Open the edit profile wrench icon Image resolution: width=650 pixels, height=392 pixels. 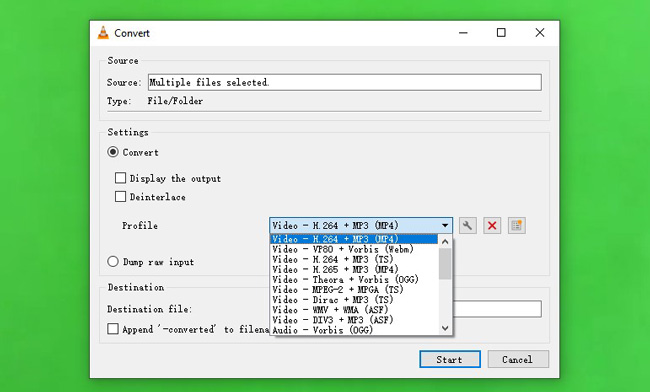tap(468, 226)
